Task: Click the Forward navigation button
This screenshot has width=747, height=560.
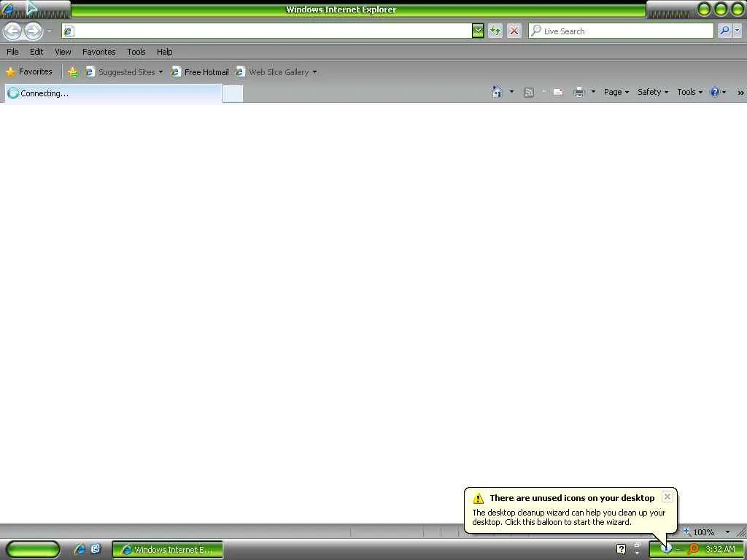Action: pos(33,31)
